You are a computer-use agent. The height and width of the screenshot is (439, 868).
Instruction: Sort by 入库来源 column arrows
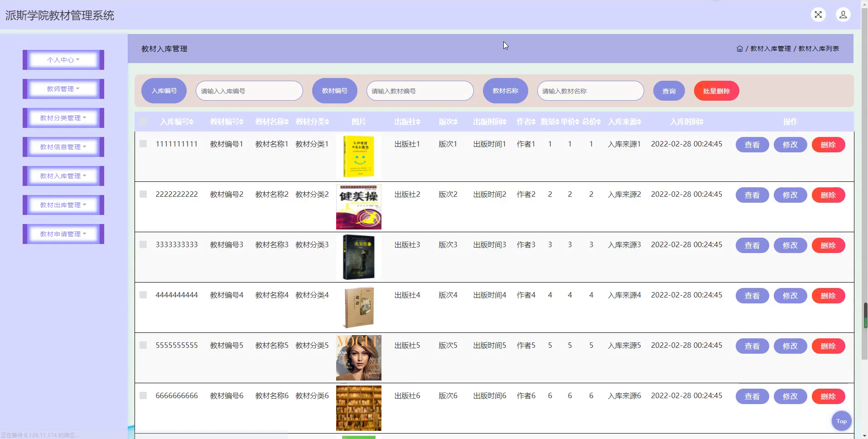click(639, 122)
